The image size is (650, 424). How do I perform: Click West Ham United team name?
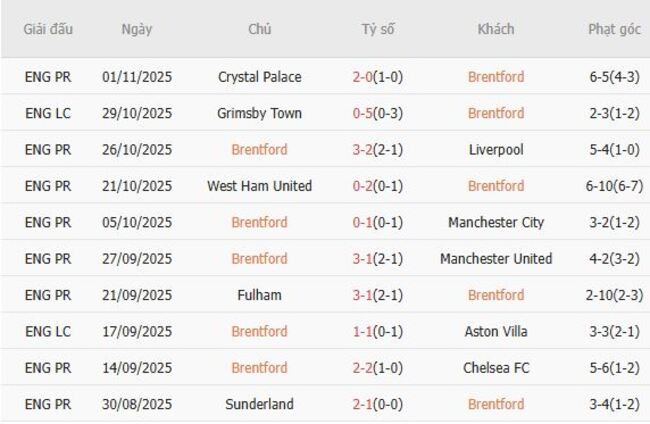[x=259, y=186]
